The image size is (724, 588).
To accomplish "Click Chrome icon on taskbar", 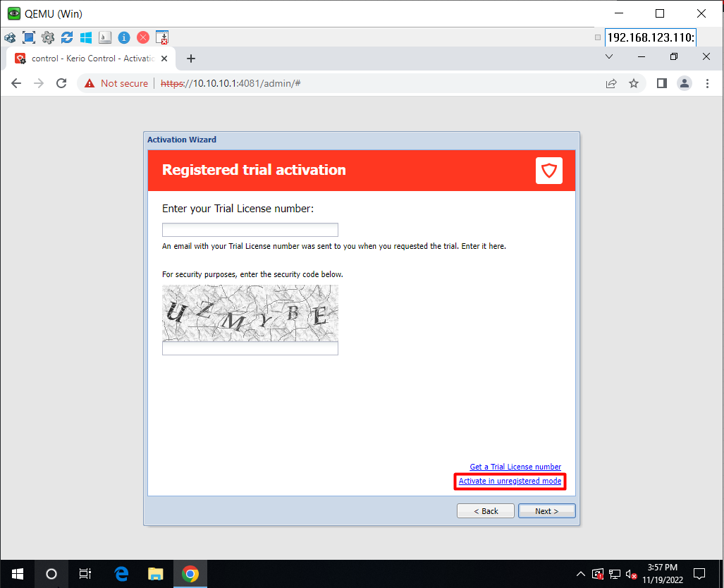I will tap(190, 574).
